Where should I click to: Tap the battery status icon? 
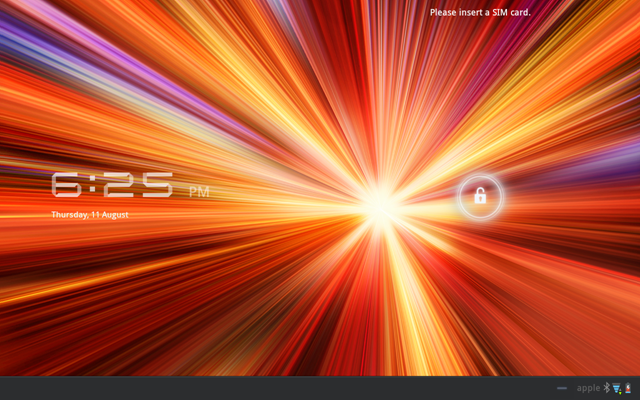coord(628,388)
